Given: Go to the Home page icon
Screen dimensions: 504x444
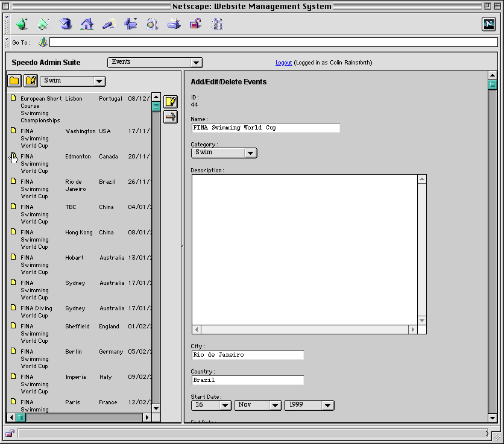Looking at the screenshot, I should click(x=87, y=24).
